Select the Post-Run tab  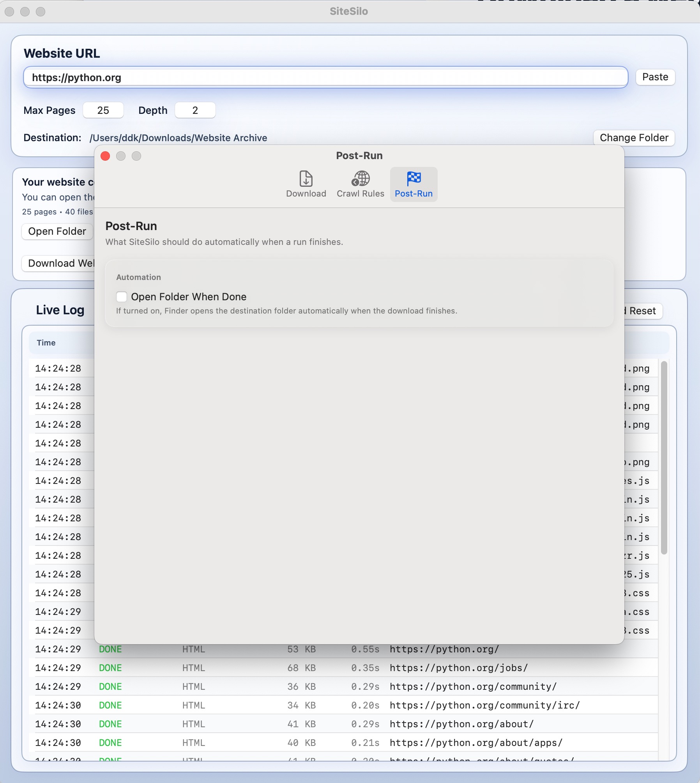414,184
